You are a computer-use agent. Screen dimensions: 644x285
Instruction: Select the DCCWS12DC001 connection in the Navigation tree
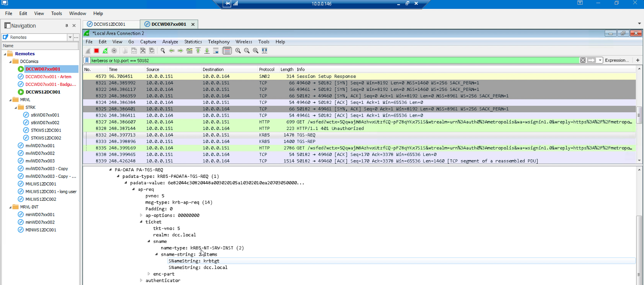43,92
